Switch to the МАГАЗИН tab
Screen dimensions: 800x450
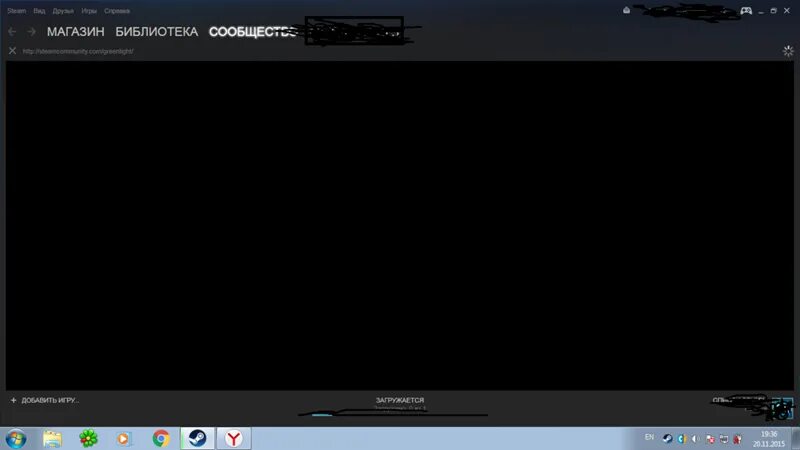76,32
